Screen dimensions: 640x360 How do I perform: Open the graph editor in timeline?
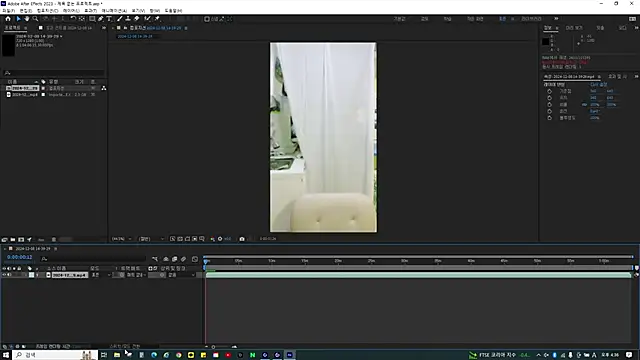pos(195,259)
